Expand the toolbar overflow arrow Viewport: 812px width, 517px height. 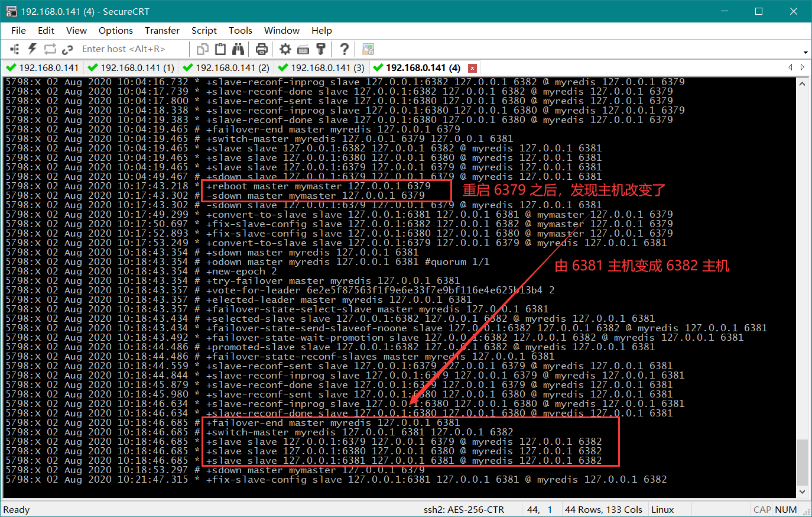[x=805, y=53]
